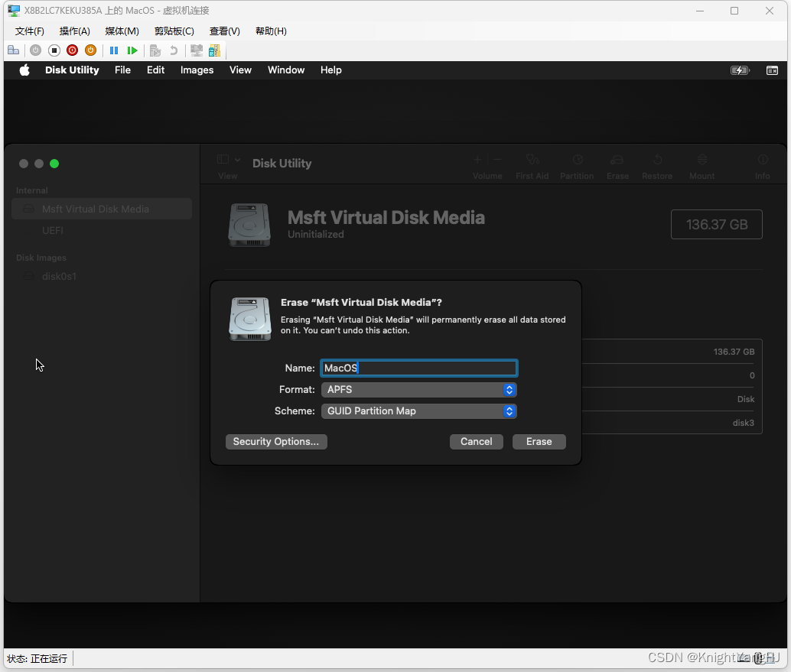Click the Name text field containing MacOS
This screenshot has height=672, width=791.
[418, 368]
